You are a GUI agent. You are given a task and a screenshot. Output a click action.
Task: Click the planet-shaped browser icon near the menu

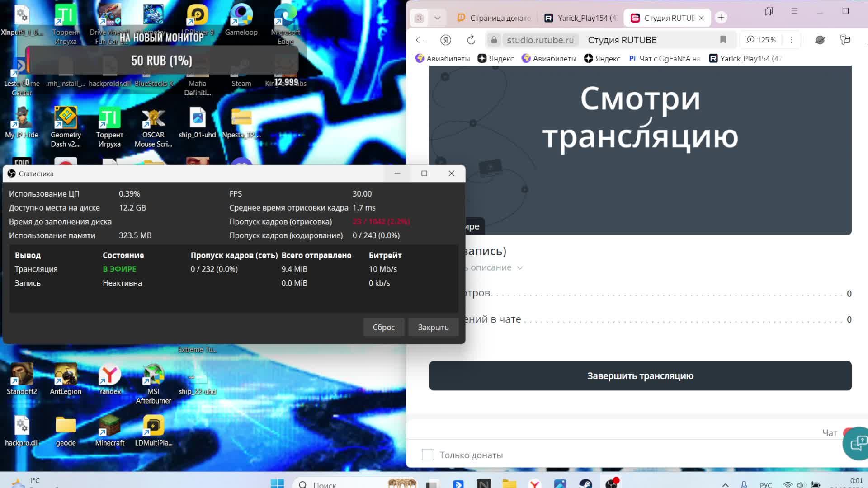[x=820, y=40]
